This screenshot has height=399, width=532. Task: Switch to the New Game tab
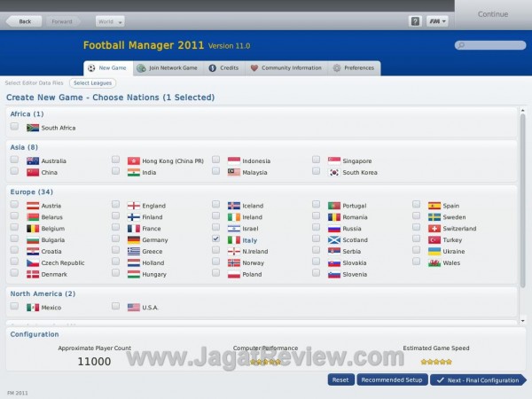tap(108, 68)
